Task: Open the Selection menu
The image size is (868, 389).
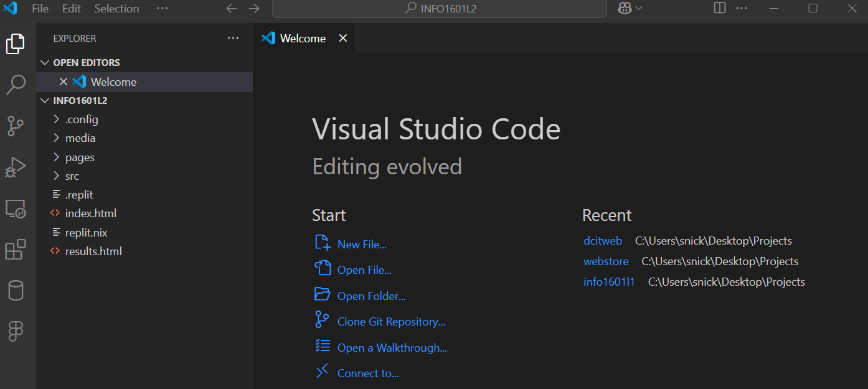Action: point(116,9)
